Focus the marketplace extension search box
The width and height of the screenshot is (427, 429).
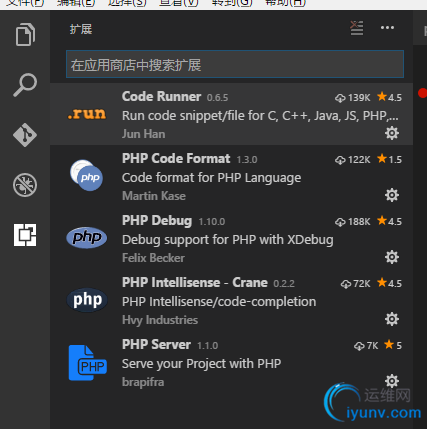click(x=235, y=64)
